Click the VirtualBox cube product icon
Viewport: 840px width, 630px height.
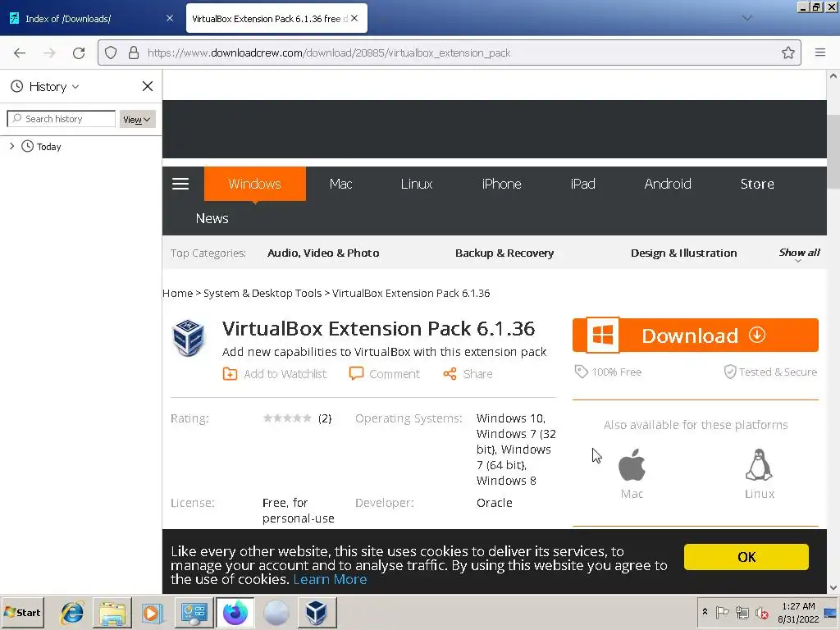point(188,337)
